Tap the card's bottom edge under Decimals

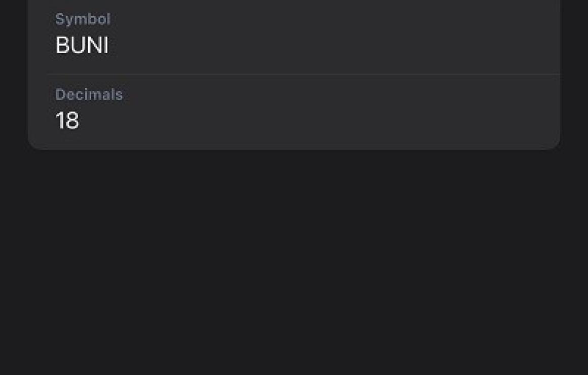[294, 149]
